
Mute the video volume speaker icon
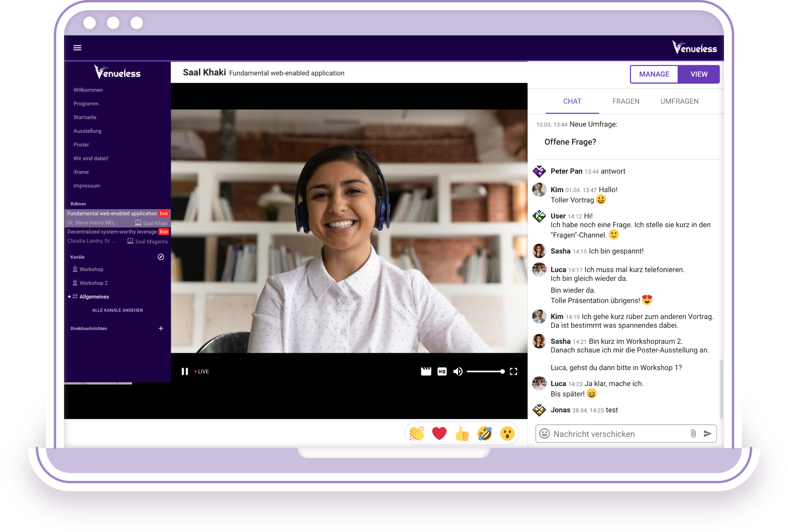coord(458,371)
